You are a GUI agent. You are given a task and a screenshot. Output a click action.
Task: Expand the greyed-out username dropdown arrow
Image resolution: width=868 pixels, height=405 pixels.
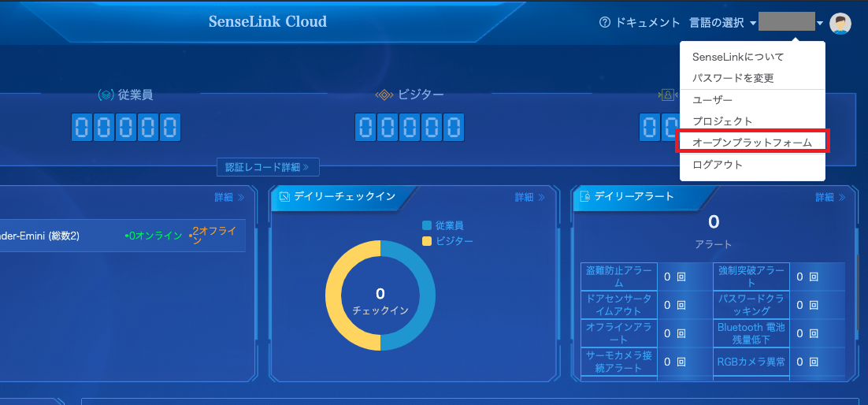click(820, 24)
